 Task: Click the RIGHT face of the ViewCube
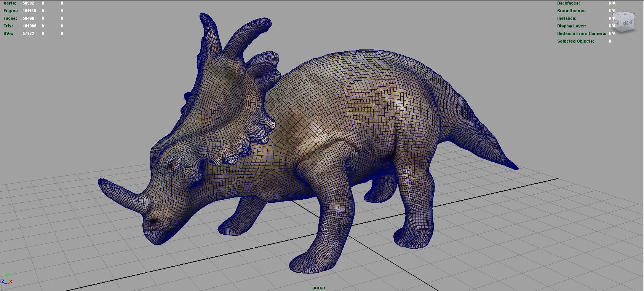coord(627,22)
